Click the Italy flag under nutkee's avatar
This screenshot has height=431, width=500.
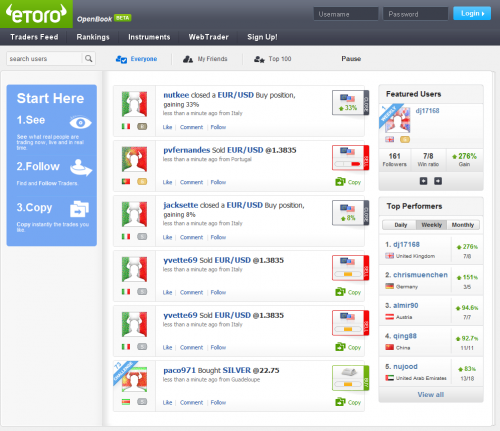pos(126,127)
